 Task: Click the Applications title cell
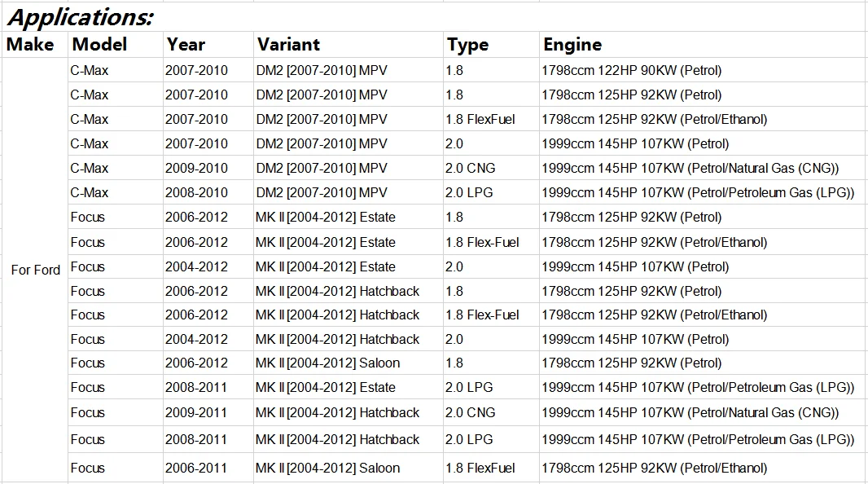[80, 16]
